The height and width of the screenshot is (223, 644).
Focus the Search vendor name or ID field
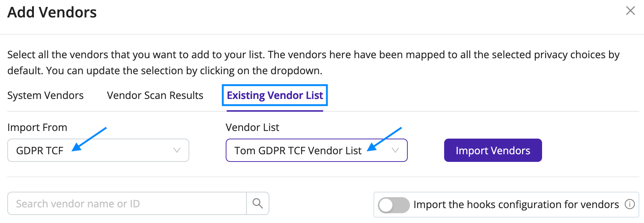(127, 203)
